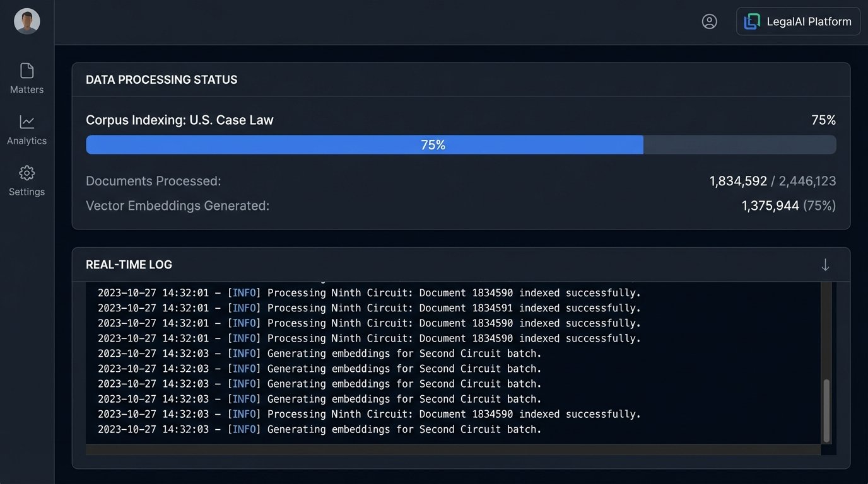Viewport: 868px width, 484px height.
Task: Click the account profile icon
Action: (709, 21)
